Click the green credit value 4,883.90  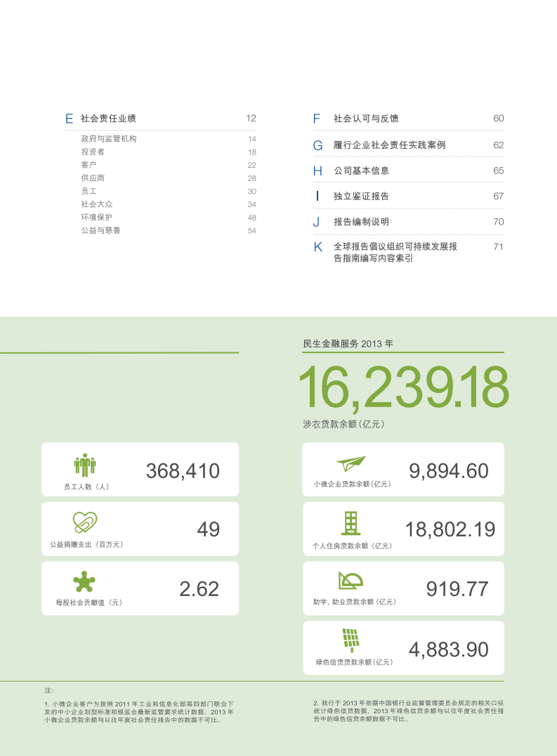click(449, 650)
